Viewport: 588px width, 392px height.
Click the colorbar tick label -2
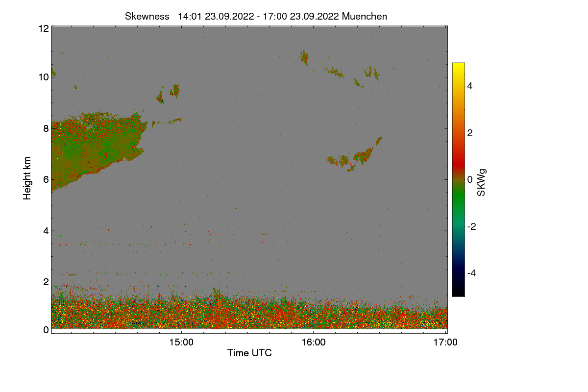[x=472, y=226]
